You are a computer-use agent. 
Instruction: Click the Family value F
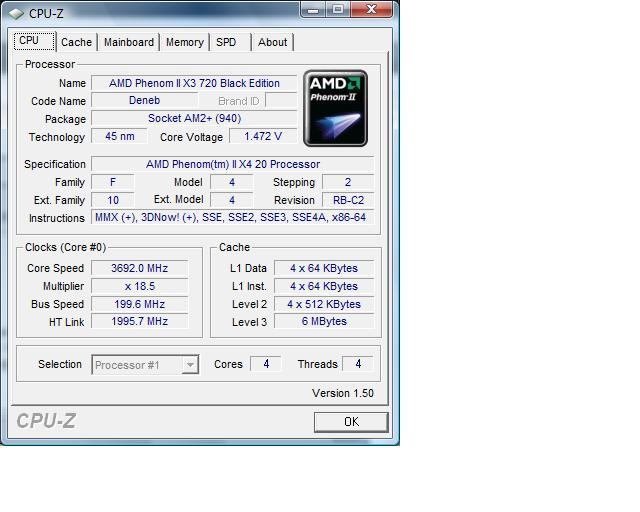113,182
